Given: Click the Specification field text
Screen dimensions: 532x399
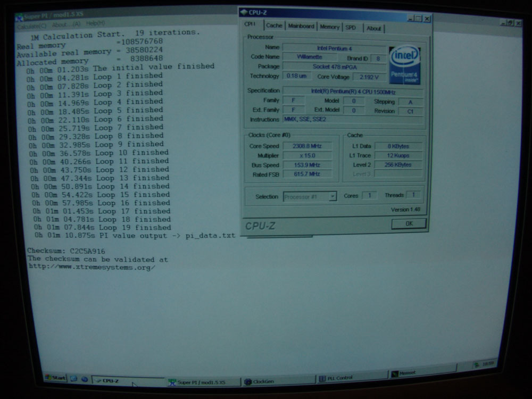Looking at the screenshot, I should pos(353,92).
